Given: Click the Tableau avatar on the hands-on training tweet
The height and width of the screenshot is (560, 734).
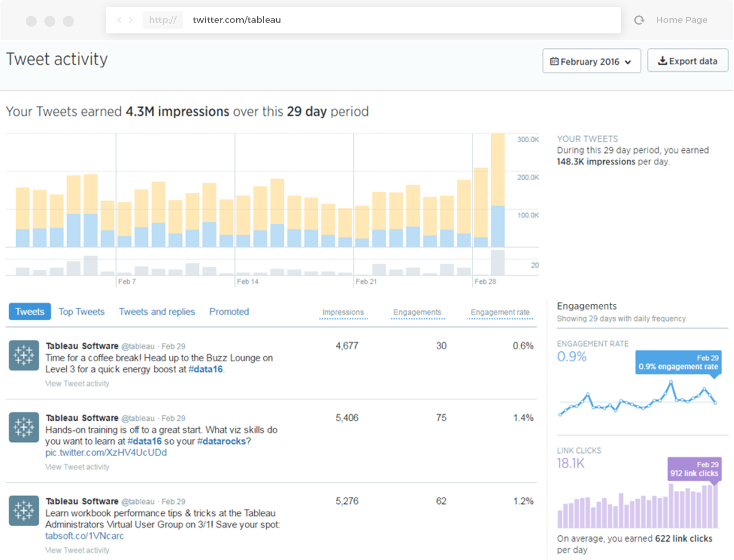Looking at the screenshot, I should (24, 427).
